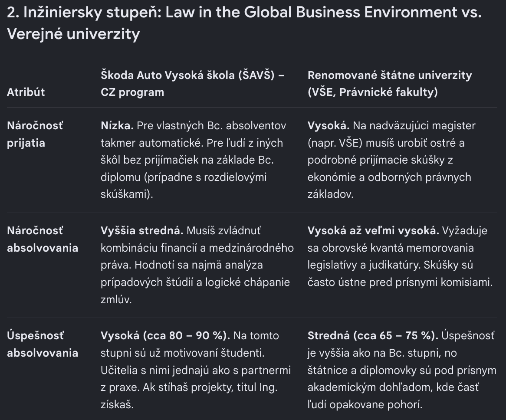The image size is (506, 420).
Task: Click the sentence titul Ing. získaš
Action: 189,396
